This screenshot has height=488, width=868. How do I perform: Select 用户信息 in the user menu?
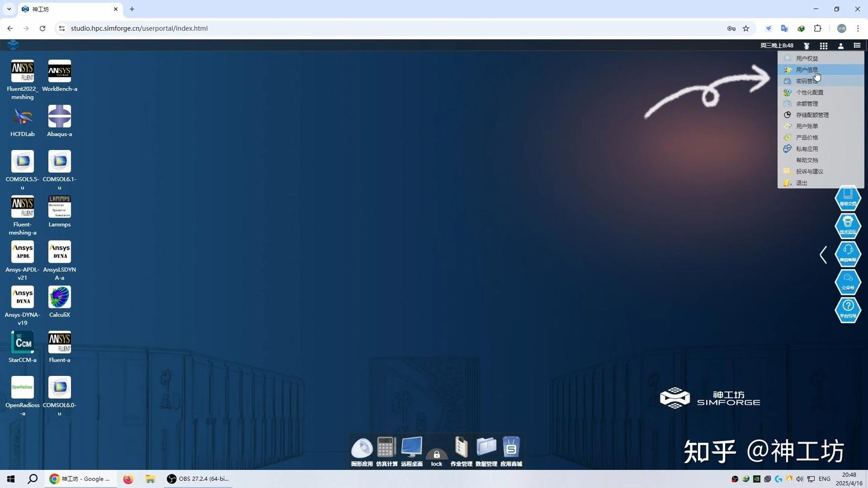pyautogui.click(x=820, y=70)
